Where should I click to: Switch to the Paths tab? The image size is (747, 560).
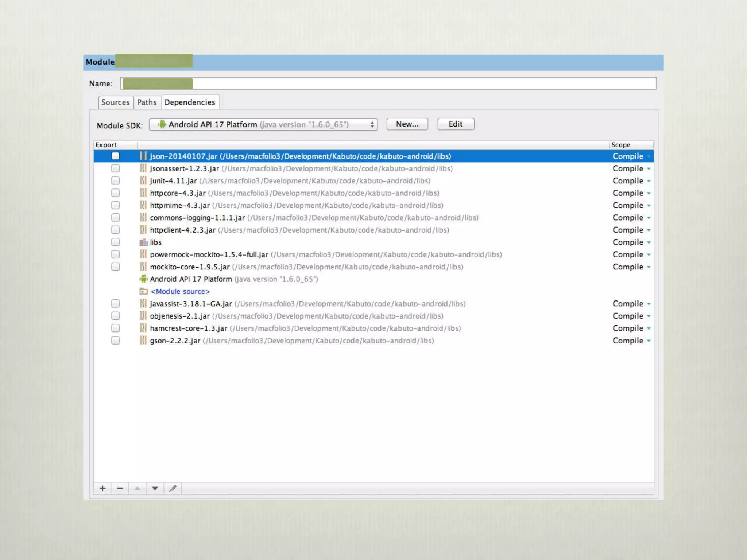(x=147, y=102)
